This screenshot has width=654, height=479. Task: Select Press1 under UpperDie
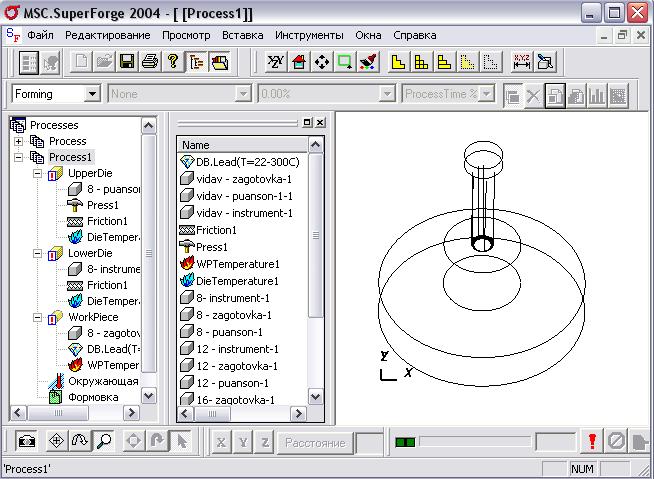coord(103,205)
